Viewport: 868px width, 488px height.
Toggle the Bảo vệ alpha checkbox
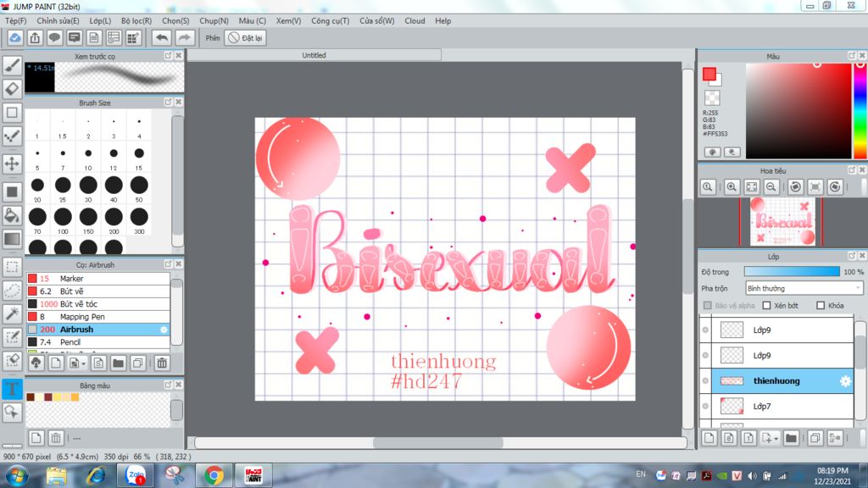[708, 305]
